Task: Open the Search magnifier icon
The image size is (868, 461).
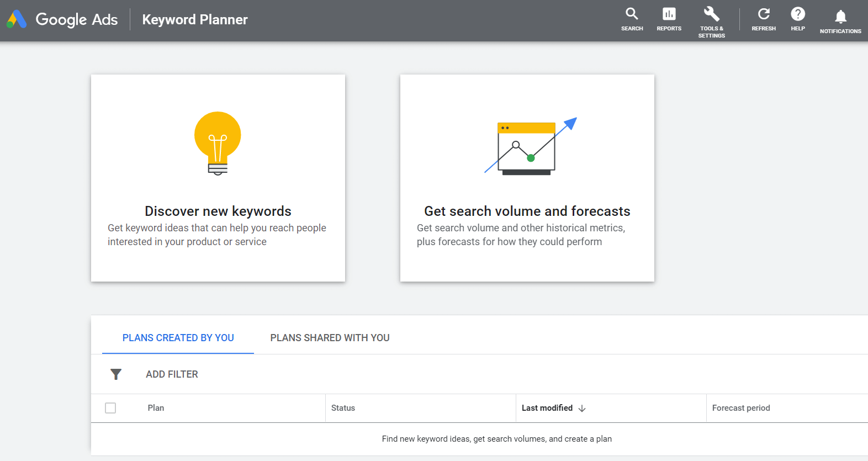Action: point(632,13)
